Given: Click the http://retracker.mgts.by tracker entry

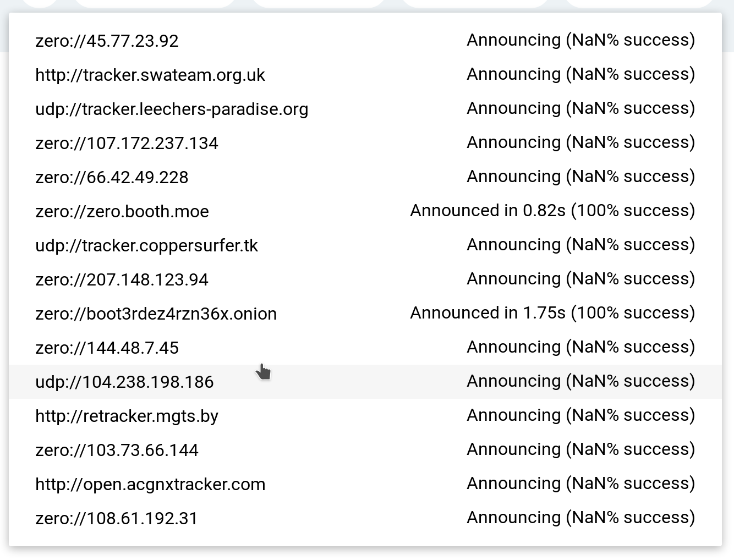Looking at the screenshot, I should click(x=127, y=416).
